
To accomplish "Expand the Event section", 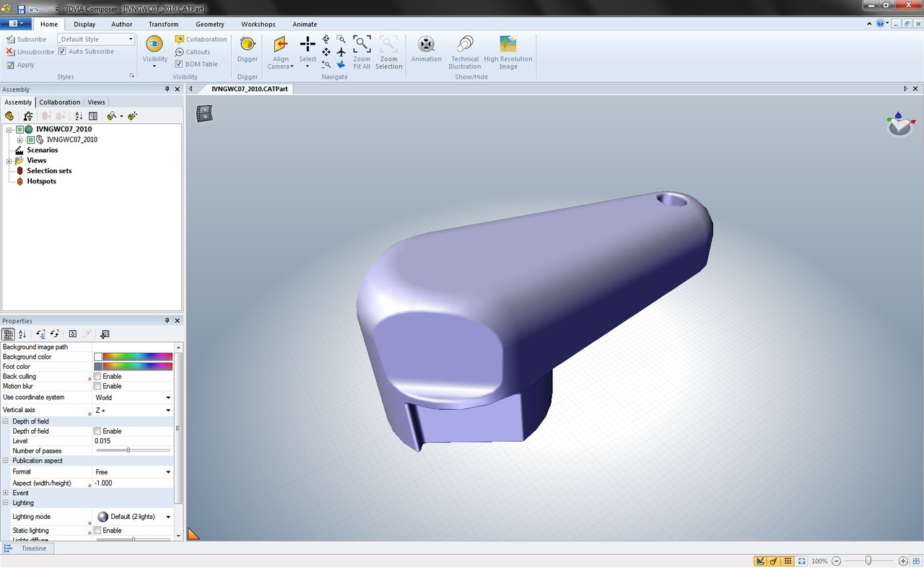I will click(6, 493).
